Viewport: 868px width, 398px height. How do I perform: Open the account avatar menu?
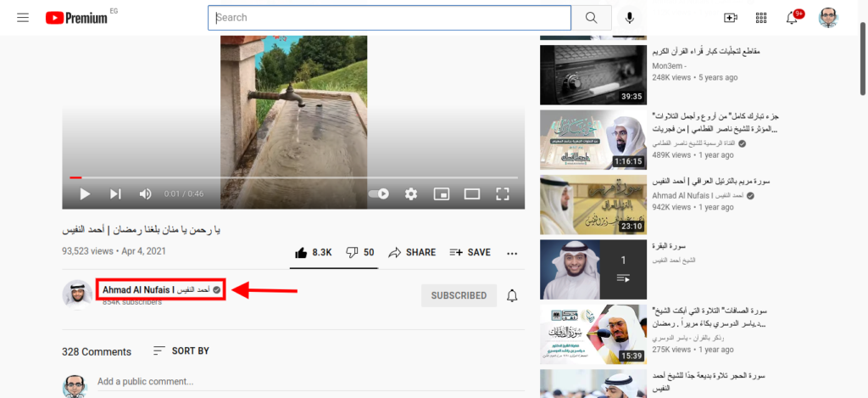click(x=828, y=18)
